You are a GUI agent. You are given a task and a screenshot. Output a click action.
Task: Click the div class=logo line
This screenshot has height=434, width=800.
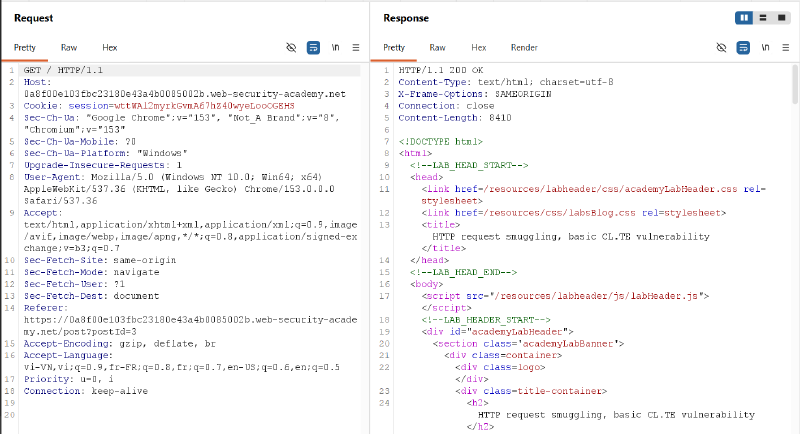coord(500,368)
